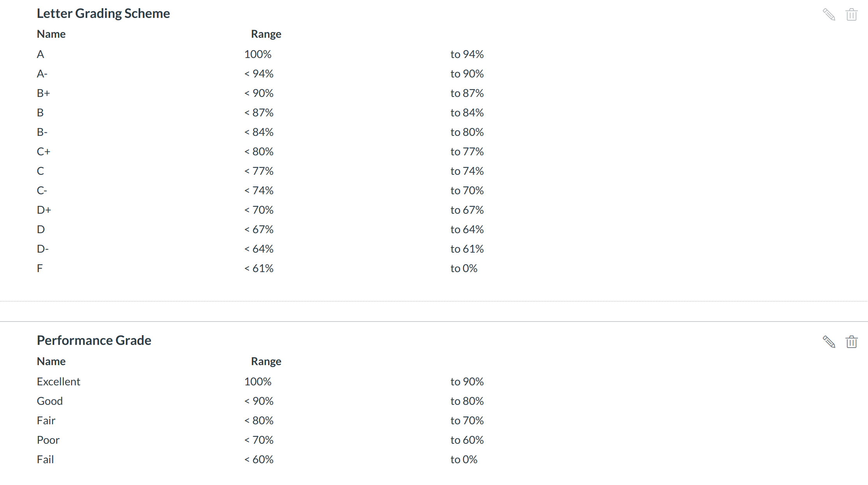Screen dimensions: 868x485
Task: Select the C+ grade name
Action: coord(43,151)
